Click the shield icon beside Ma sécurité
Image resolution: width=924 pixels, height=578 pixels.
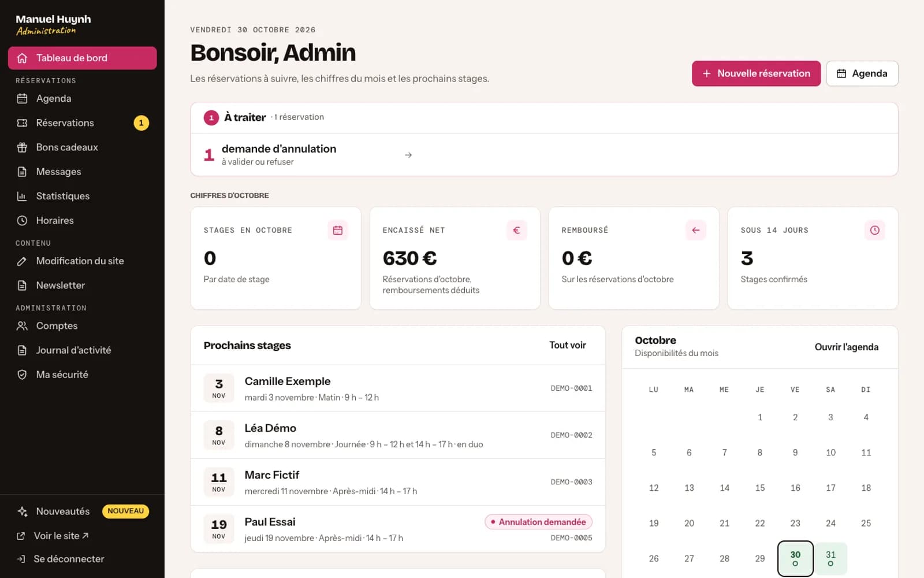22,375
